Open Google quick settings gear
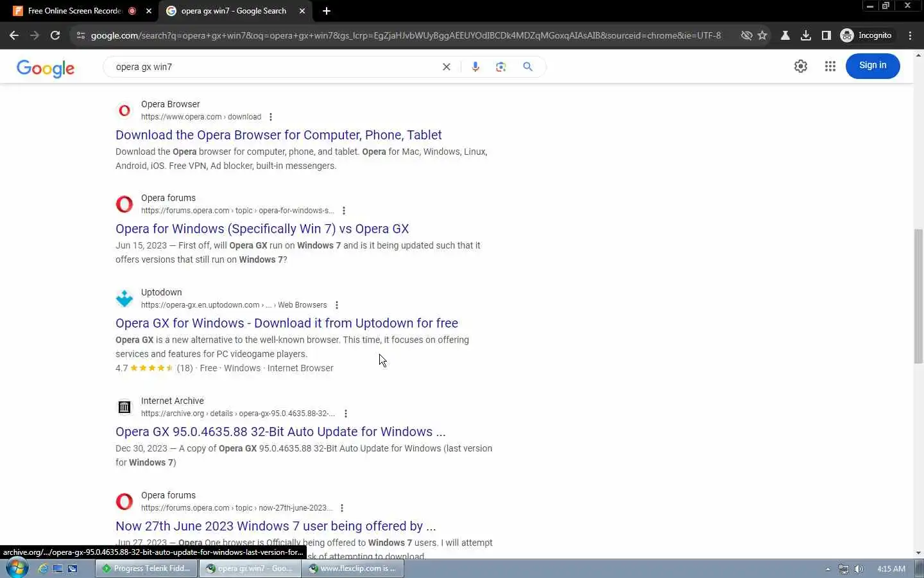The image size is (924, 578). 800,66
